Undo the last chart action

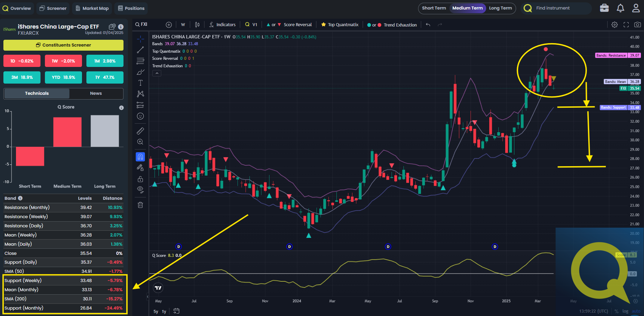428,24
